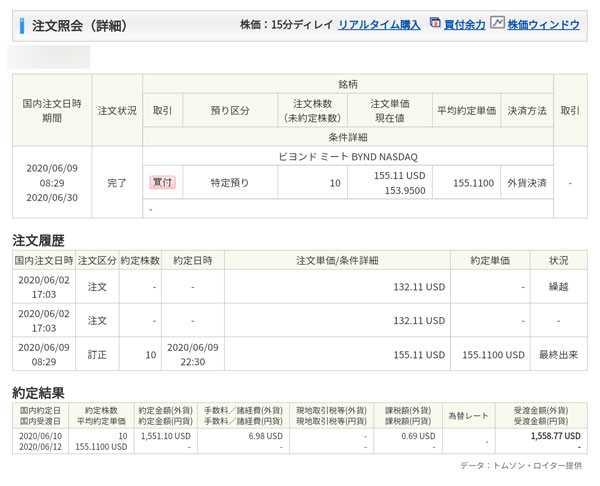
Task: Click the 株価ウィンドウ chart icon
Action: click(497, 23)
